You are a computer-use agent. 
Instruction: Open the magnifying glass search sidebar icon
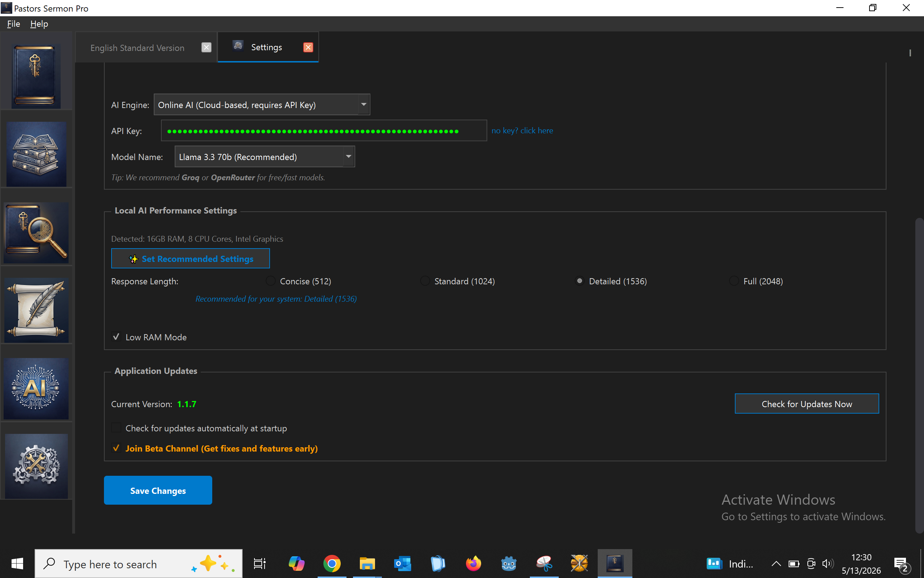click(x=36, y=233)
